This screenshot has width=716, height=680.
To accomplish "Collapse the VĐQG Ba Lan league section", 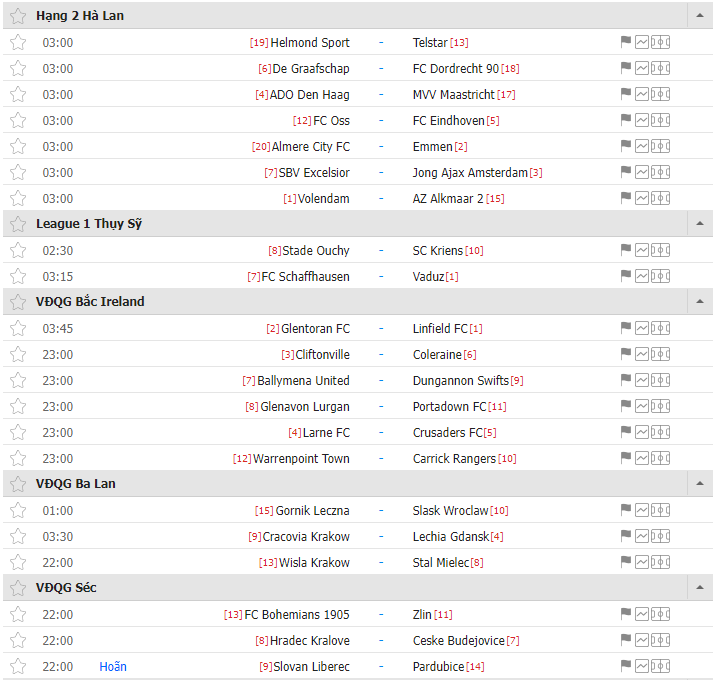I will [x=699, y=484].
